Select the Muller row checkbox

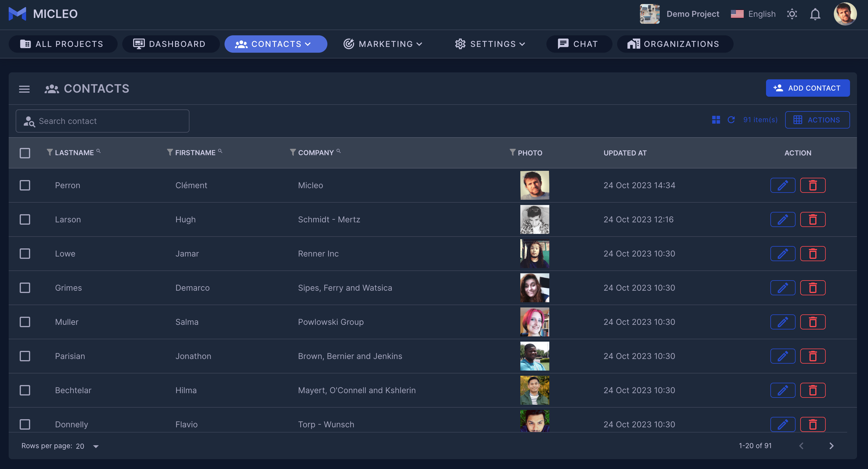click(x=25, y=322)
